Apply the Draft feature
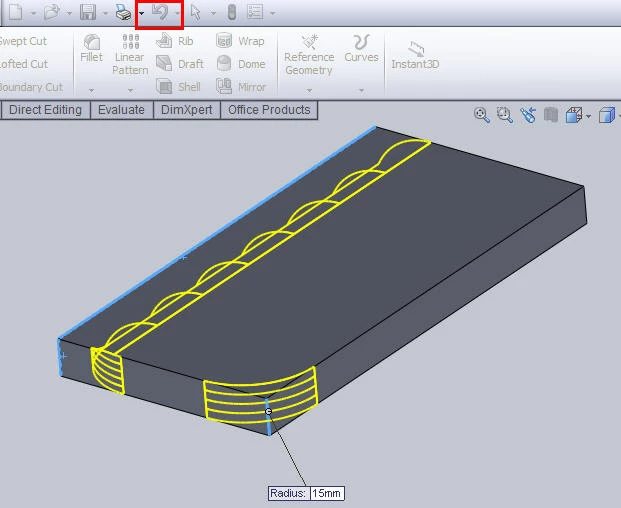This screenshot has width=621, height=508. [x=180, y=63]
